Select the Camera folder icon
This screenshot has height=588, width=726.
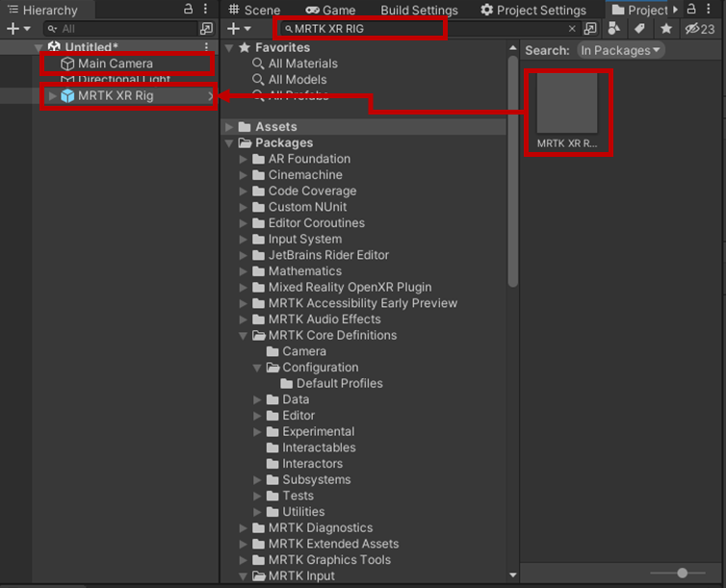272,351
